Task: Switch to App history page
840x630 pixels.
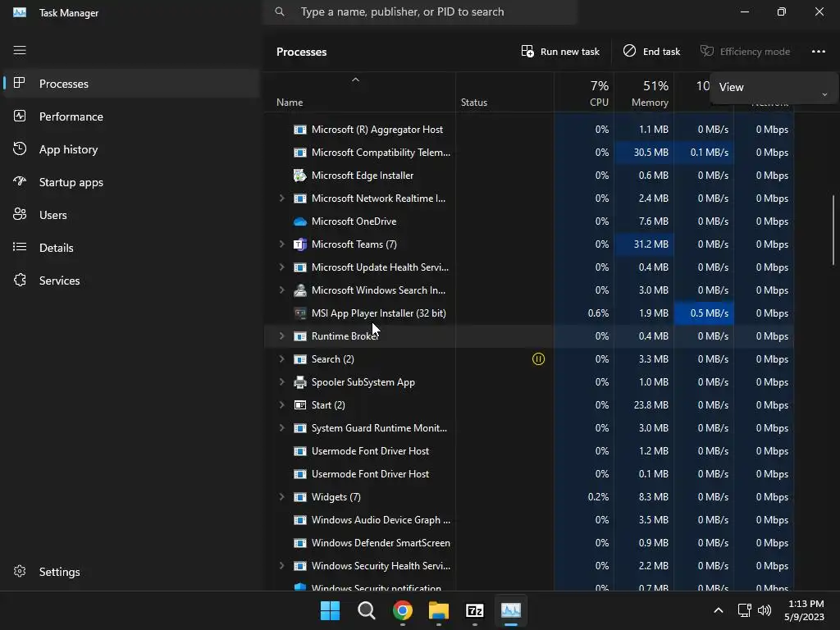Action: point(131,149)
